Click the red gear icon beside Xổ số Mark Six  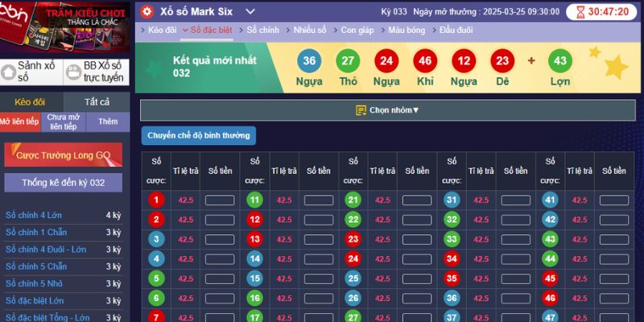pyautogui.click(x=147, y=11)
